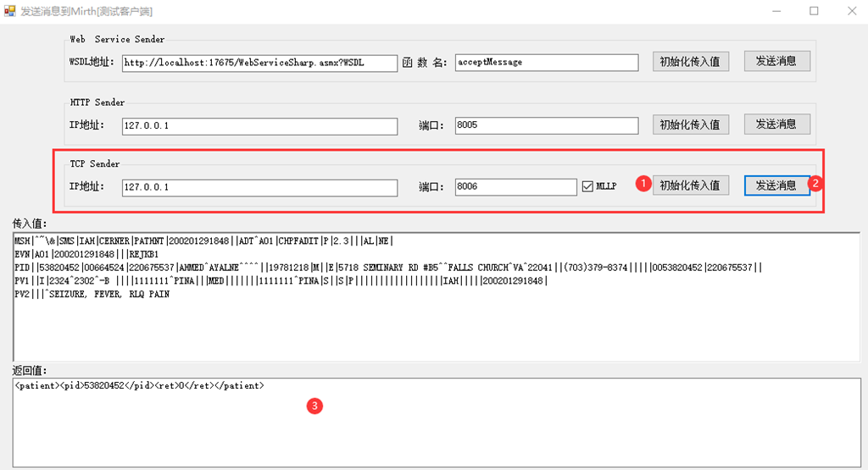868x470 pixels.
Task: Click 初始化传入值 in TCP Sender
Action: click(x=690, y=185)
